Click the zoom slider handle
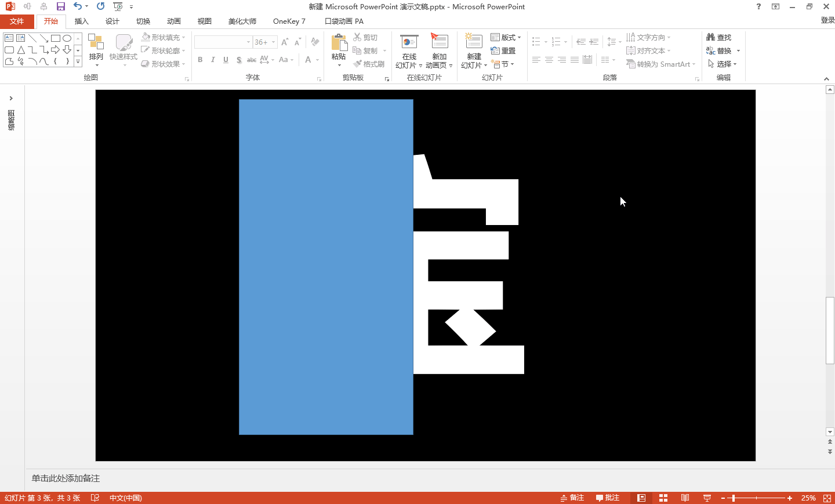This screenshot has height=504, width=835. pos(734,498)
